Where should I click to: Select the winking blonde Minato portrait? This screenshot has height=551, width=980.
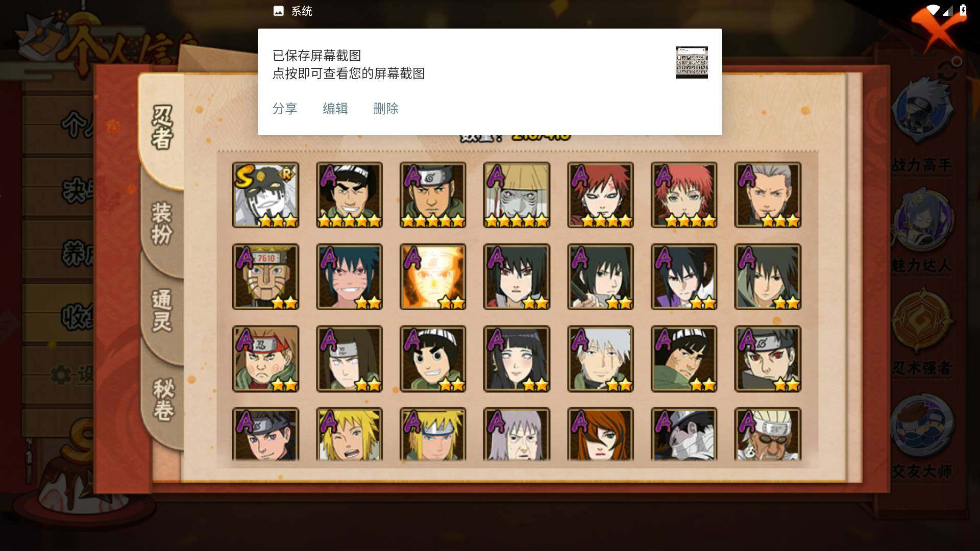(349, 434)
